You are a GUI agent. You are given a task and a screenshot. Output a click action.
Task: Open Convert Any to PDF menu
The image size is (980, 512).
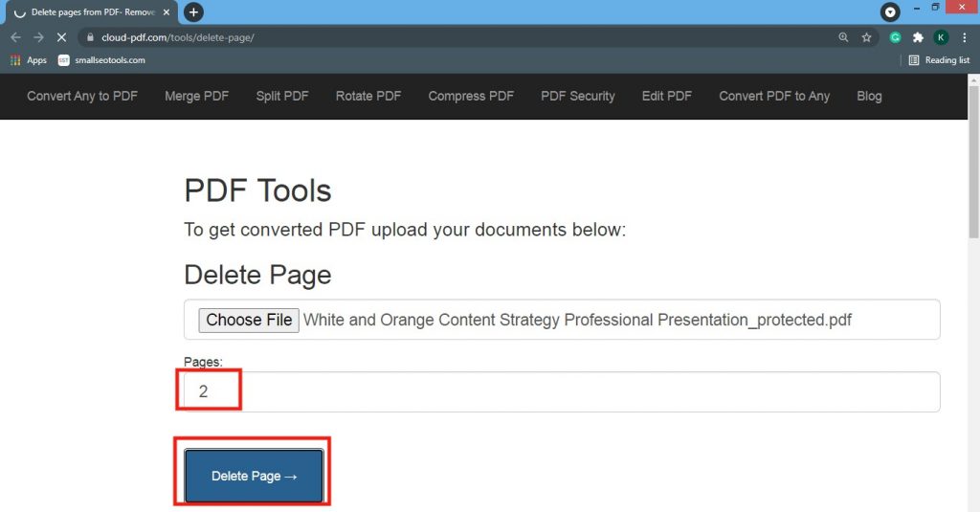tap(82, 97)
